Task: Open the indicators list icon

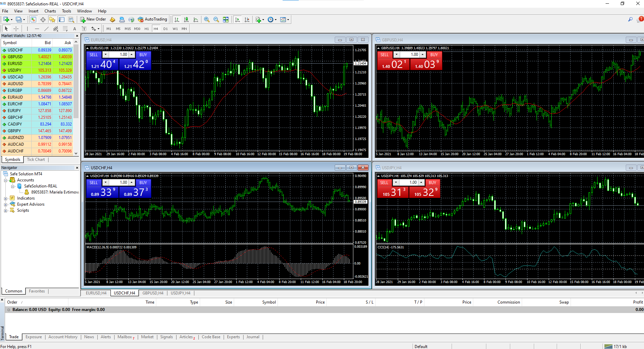Action: [258, 20]
